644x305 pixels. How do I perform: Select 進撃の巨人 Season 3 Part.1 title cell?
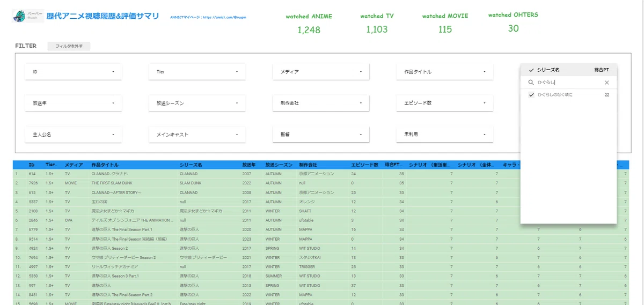[x=115, y=276]
